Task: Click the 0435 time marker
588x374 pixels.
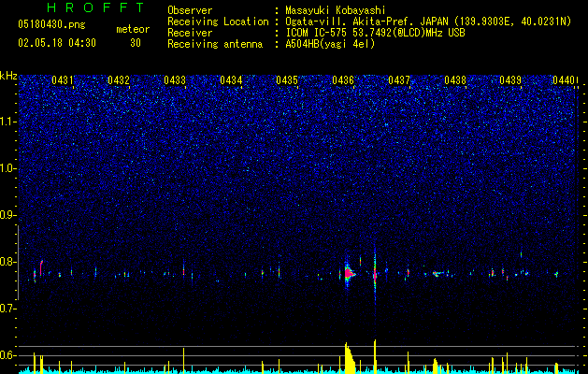Action: pos(287,80)
